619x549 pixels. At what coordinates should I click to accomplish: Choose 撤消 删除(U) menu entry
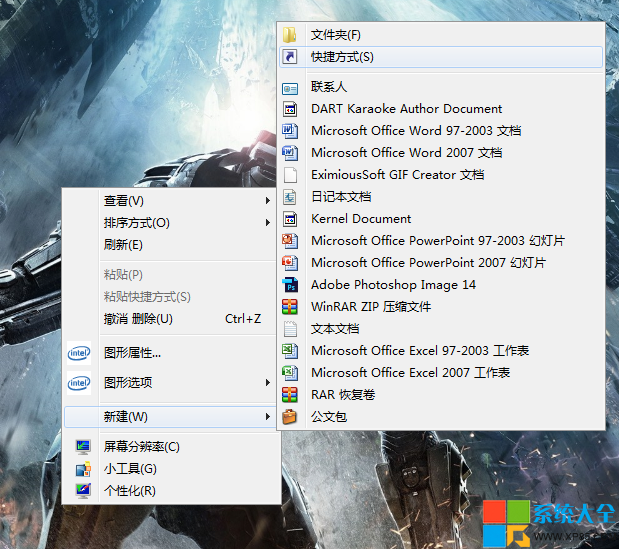(x=171, y=319)
